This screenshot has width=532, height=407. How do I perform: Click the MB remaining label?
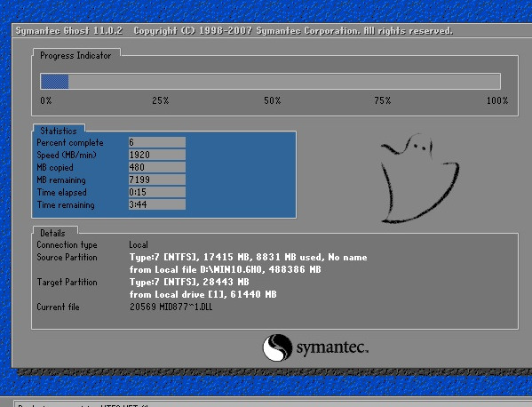coord(61,180)
